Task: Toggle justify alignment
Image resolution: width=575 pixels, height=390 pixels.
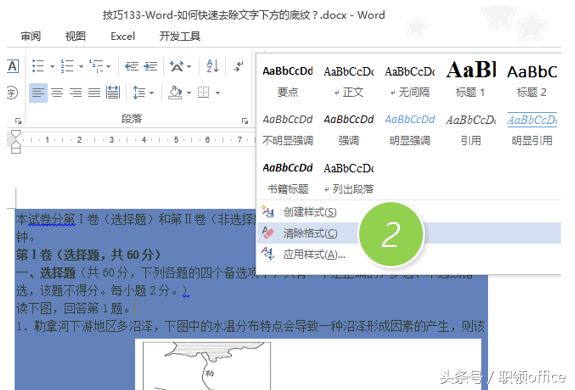Action: coord(94,92)
